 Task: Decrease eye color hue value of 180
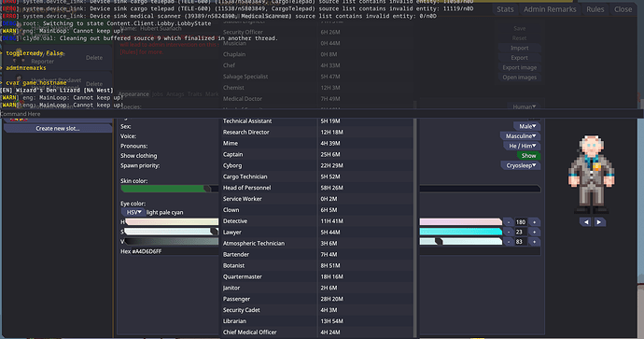tap(509, 222)
